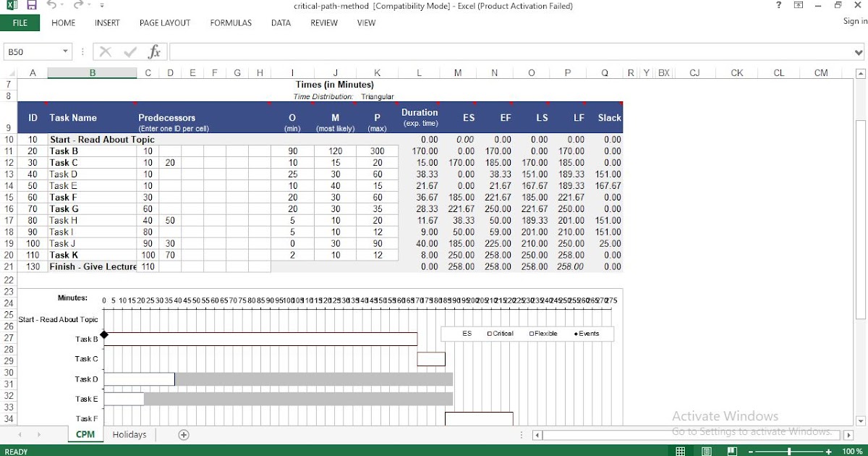The image size is (868, 456).
Task: Click next sheet navigation arrow
Action: click(x=39, y=434)
